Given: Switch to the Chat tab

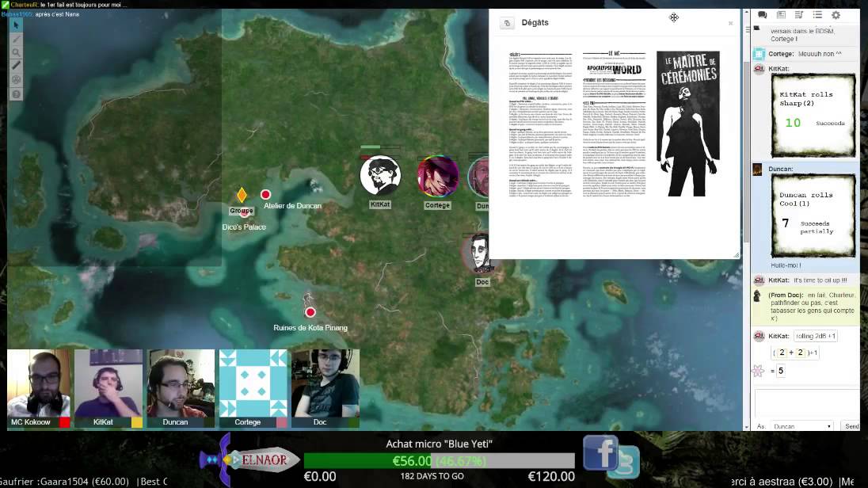Looking at the screenshot, I should pos(762,15).
